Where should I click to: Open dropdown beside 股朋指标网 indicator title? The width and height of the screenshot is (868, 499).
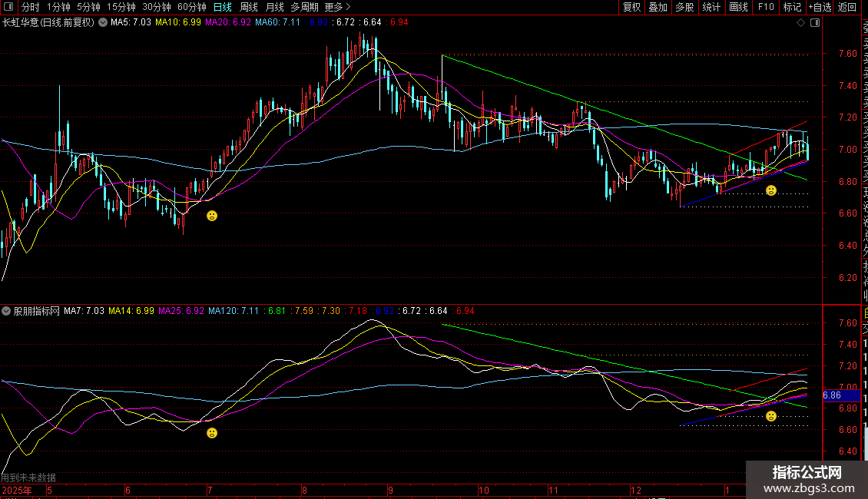pos(6,311)
